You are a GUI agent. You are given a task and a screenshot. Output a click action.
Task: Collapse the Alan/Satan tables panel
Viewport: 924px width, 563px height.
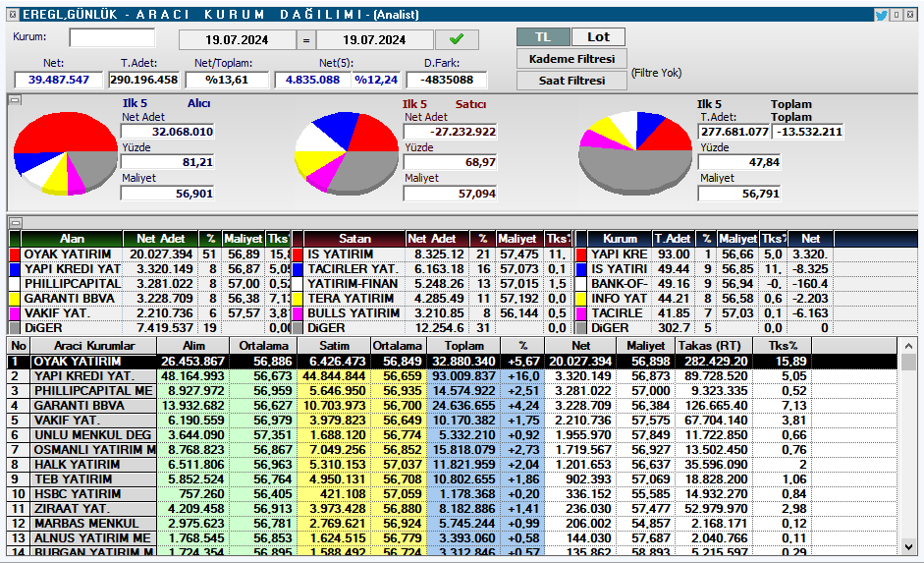tap(16, 223)
